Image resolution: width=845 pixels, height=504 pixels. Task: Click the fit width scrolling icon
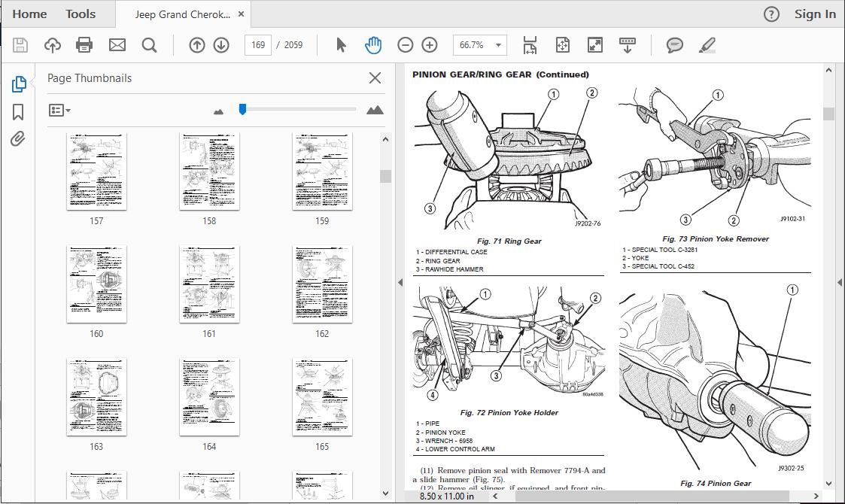(x=530, y=44)
